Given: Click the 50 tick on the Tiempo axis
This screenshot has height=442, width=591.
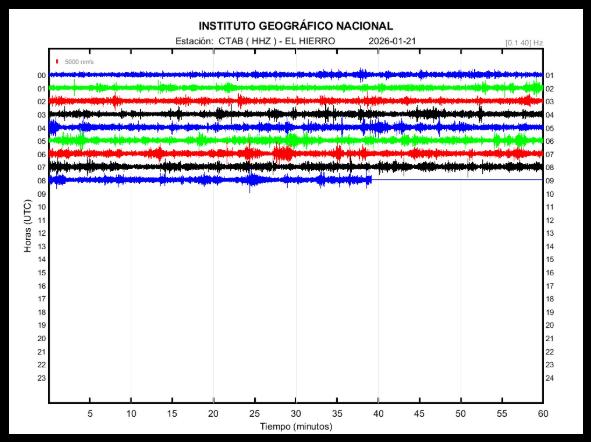Looking at the screenshot, I should pyautogui.click(x=460, y=413).
